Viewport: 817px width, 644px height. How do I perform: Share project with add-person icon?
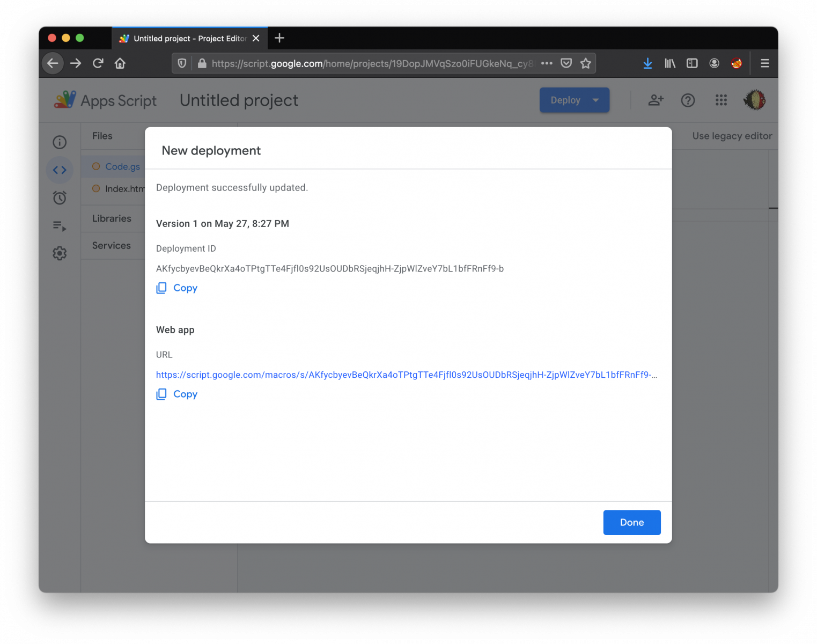pyautogui.click(x=656, y=100)
